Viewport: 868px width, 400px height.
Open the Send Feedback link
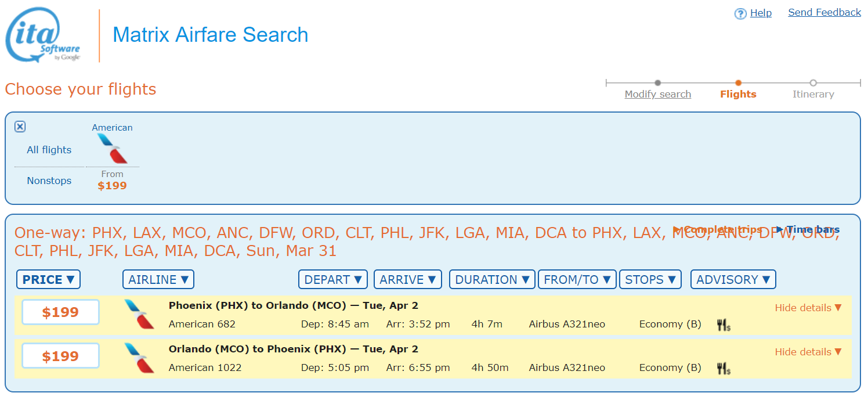824,12
